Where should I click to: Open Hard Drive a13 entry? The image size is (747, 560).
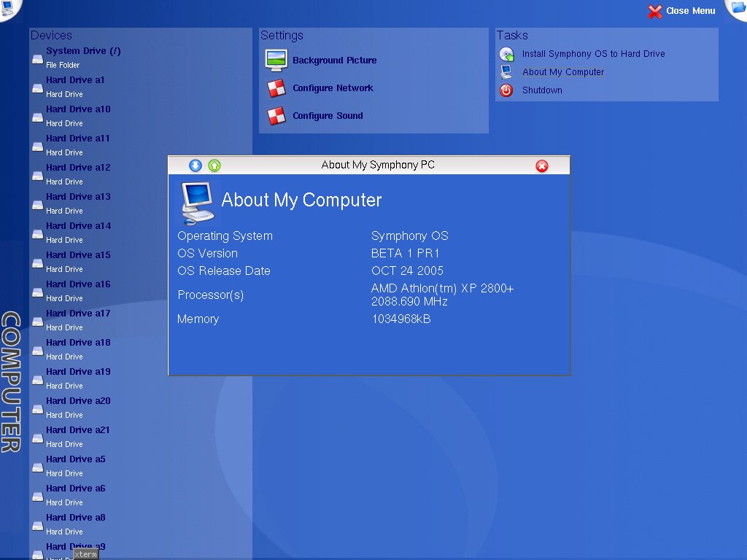(78, 197)
